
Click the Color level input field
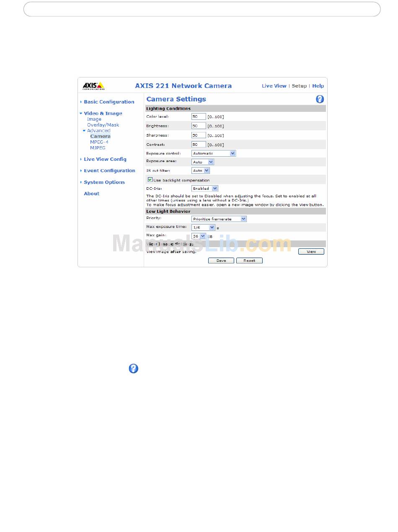(199, 116)
